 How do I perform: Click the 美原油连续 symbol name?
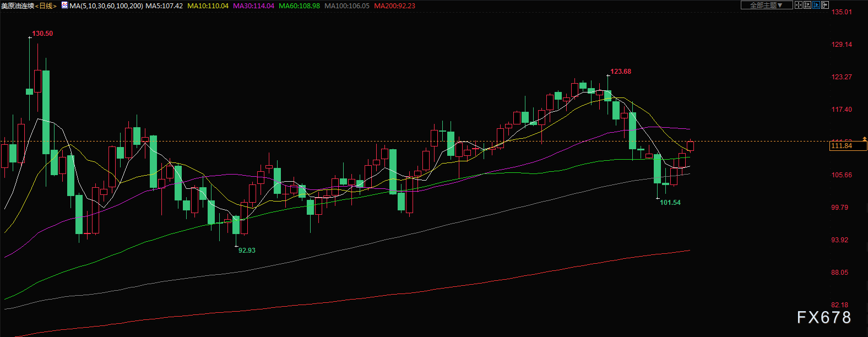point(18,6)
